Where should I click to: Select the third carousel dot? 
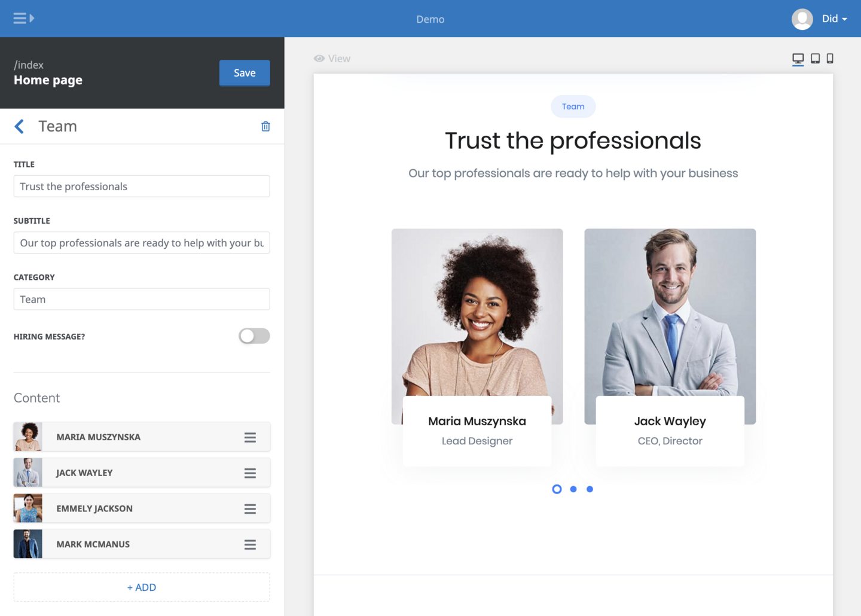pyautogui.click(x=590, y=489)
